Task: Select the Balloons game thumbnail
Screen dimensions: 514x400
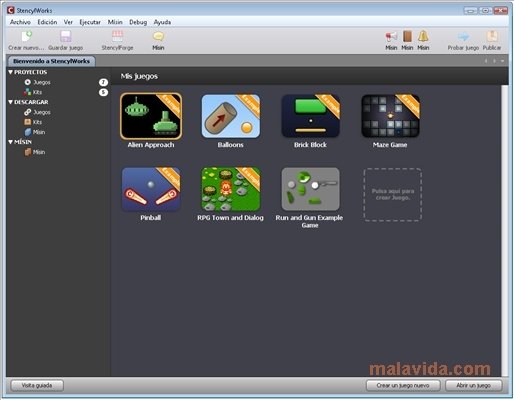Action: point(231,116)
